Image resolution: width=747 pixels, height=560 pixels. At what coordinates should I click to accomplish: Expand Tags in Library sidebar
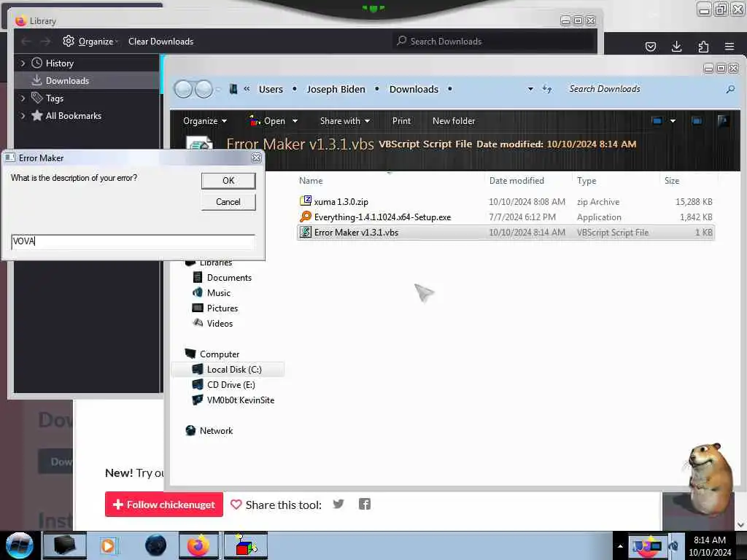click(x=23, y=98)
